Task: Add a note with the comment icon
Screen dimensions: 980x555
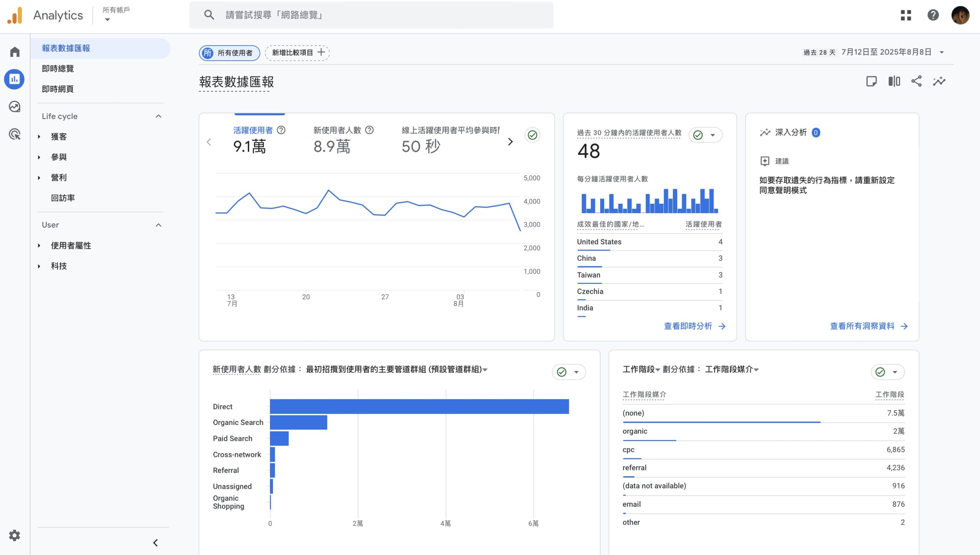Action: (x=871, y=81)
